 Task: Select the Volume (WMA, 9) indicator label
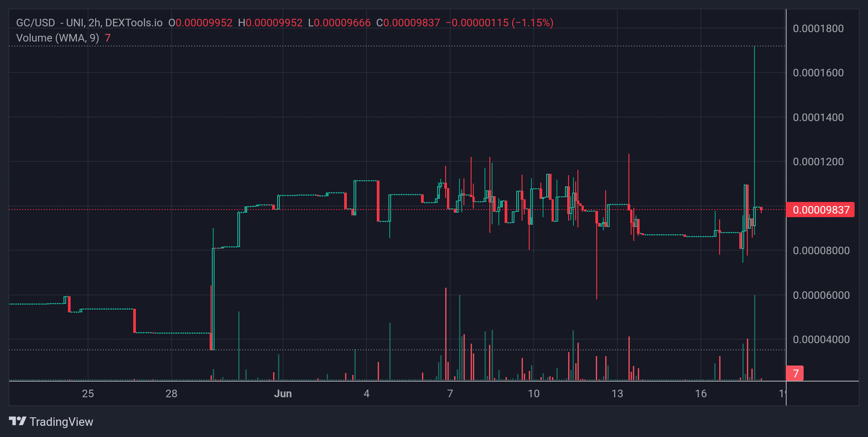click(58, 38)
